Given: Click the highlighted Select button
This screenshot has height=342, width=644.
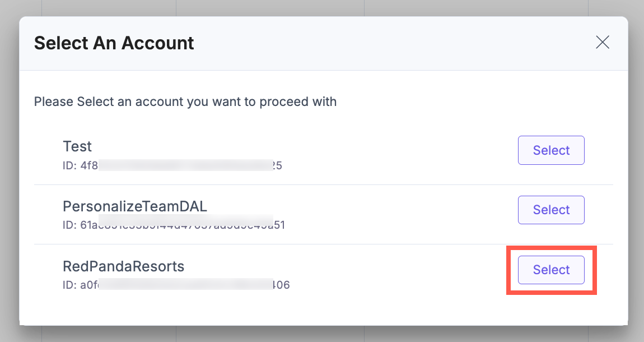Looking at the screenshot, I should pos(551,270).
